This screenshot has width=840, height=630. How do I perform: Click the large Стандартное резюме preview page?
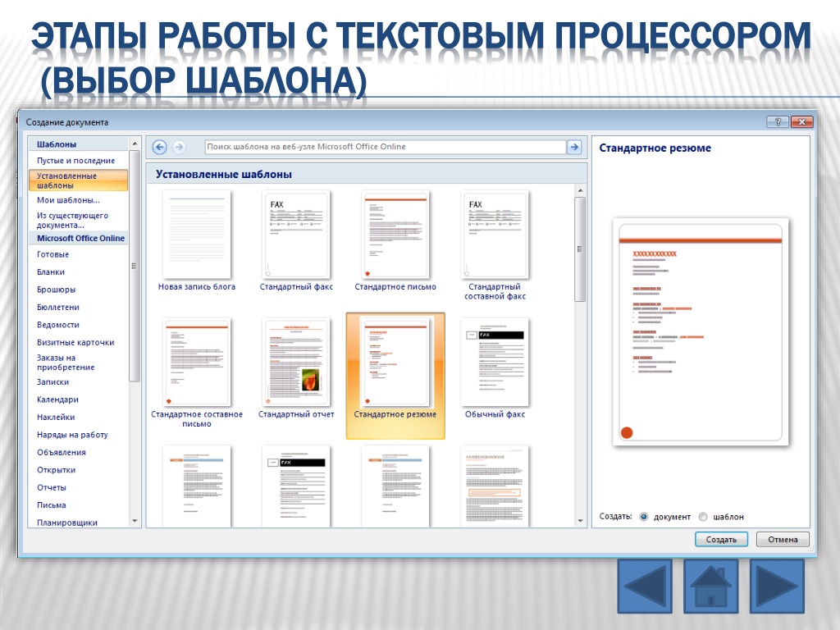coord(701,331)
